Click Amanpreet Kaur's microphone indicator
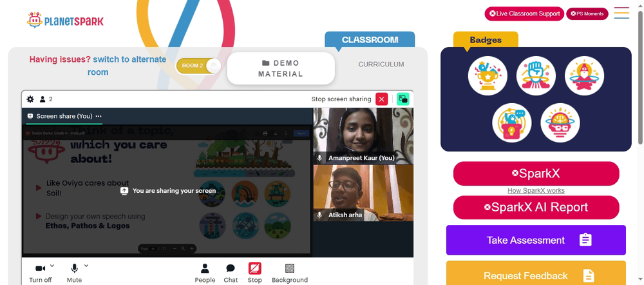This screenshot has width=644, height=285. click(x=319, y=158)
